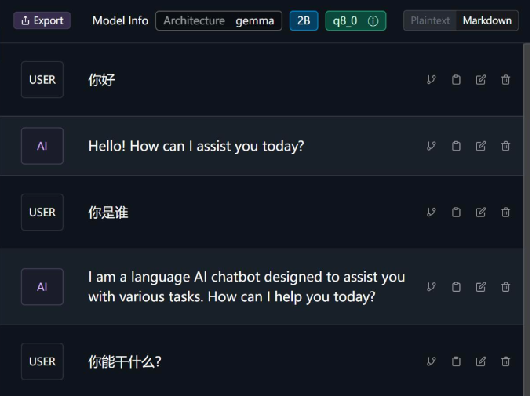The image size is (532, 396).
Task: Delete the 你好 user message
Action: coord(505,80)
